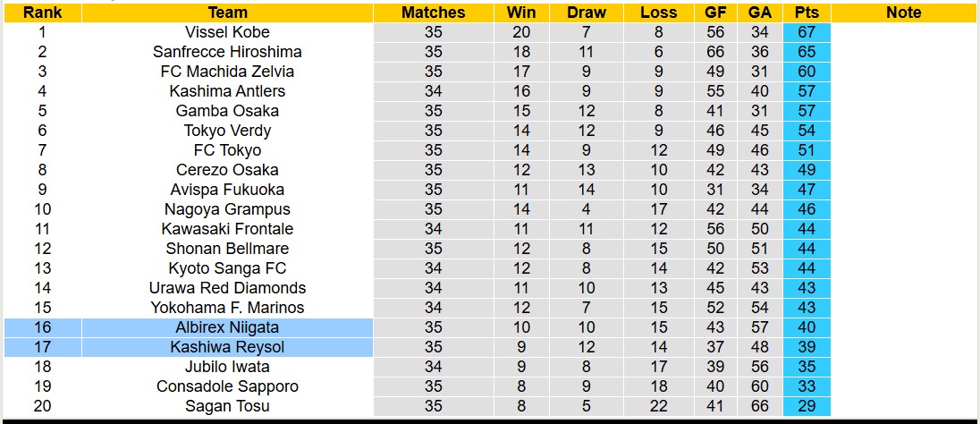Sort by the Pts column header
Viewport: 980px width, 424px height.
807,13
